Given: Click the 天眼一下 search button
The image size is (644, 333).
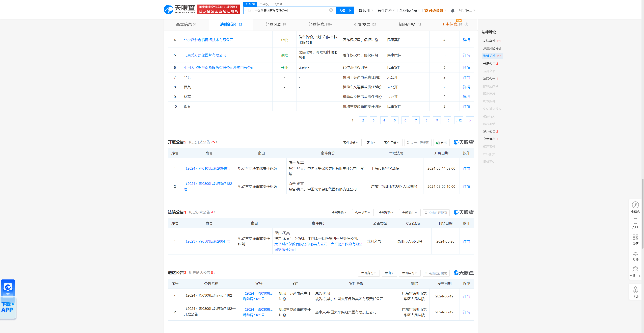Looking at the screenshot, I should pyautogui.click(x=345, y=10).
